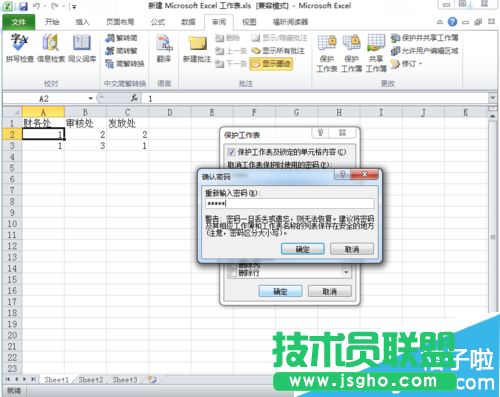This screenshot has height=397, width=500.
Task: Run the Spelling check (拼写检查) tool
Action: point(20,48)
